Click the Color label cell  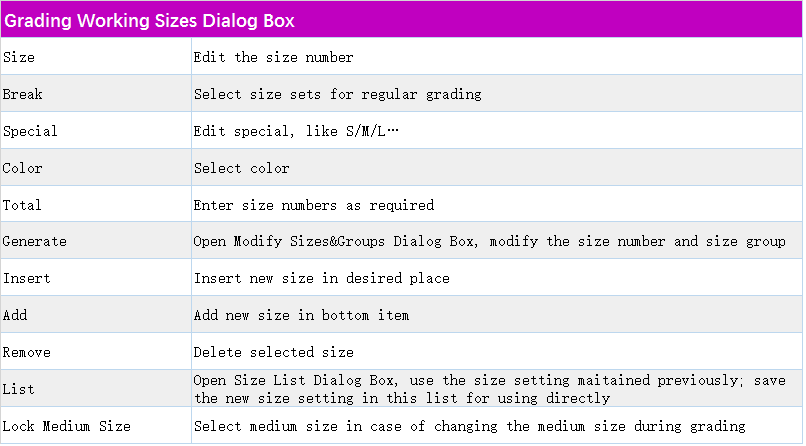coord(23,168)
